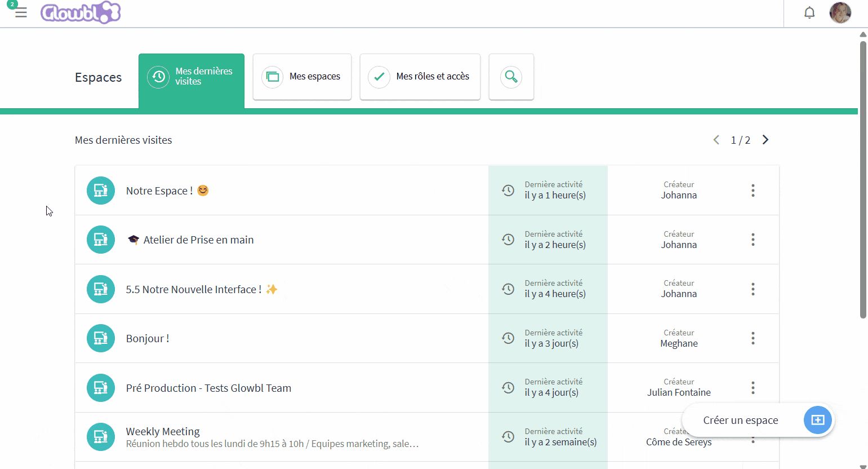Click creator name Meghane
The image size is (868, 469).
(679, 343)
